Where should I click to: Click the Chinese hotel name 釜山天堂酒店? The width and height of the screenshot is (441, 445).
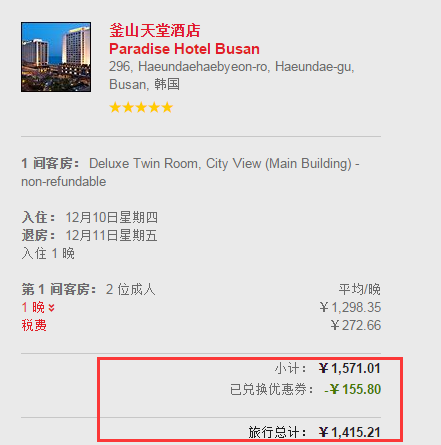pyautogui.click(x=155, y=31)
